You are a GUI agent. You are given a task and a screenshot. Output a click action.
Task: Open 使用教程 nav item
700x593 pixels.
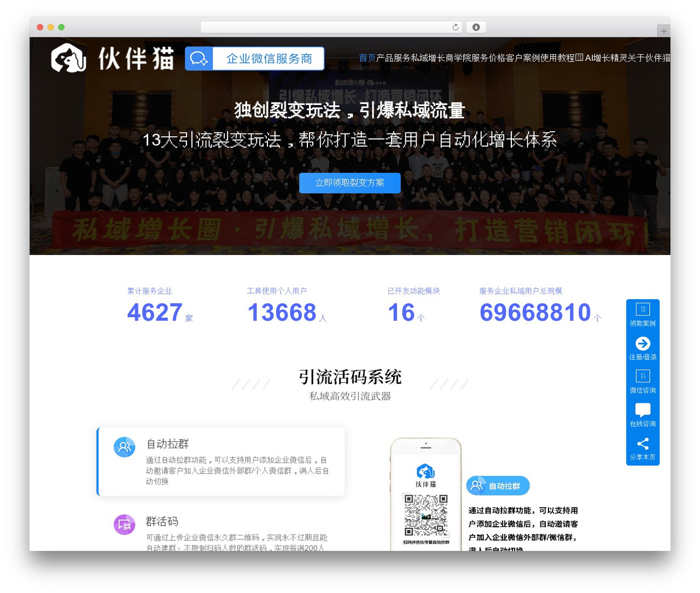pyautogui.click(x=558, y=58)
